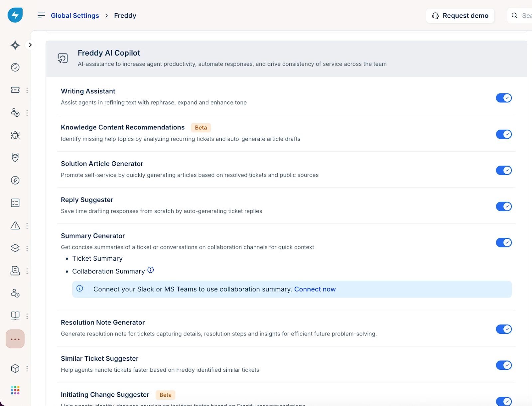Open the colorful app switcher grid

point(15,390)
